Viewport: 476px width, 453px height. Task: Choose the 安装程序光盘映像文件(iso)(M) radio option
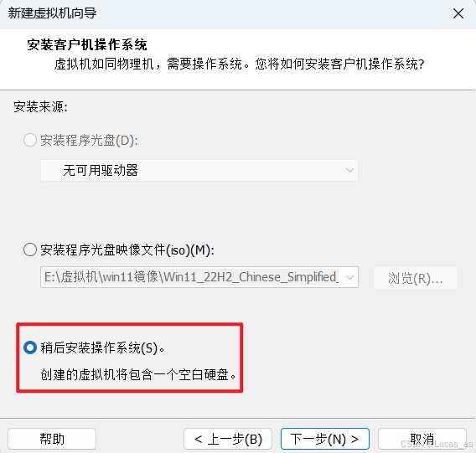pos(30,250)
